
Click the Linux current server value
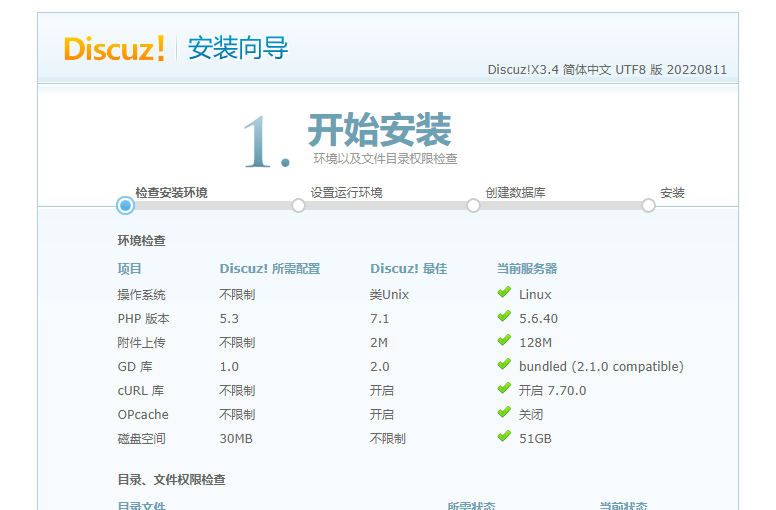(x=535, y=295)
